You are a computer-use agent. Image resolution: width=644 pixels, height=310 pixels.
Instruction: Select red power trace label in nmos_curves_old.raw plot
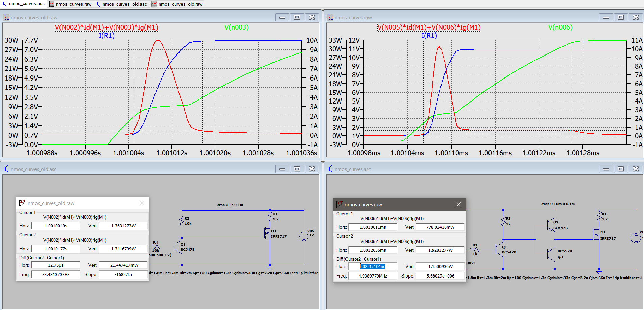coord(107,27)
